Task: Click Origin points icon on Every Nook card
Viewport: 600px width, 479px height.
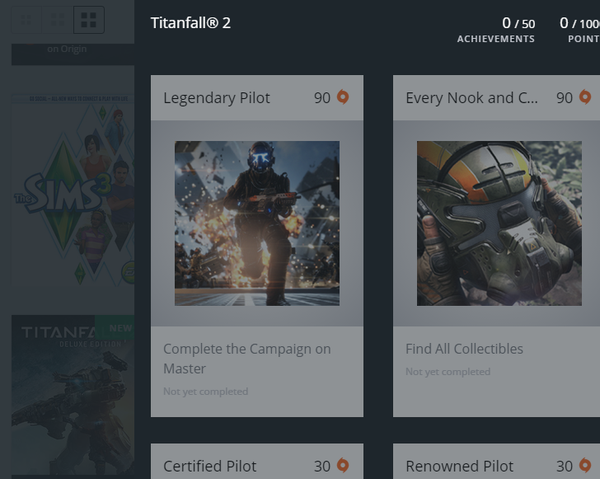Action: (x=585, y=97)
